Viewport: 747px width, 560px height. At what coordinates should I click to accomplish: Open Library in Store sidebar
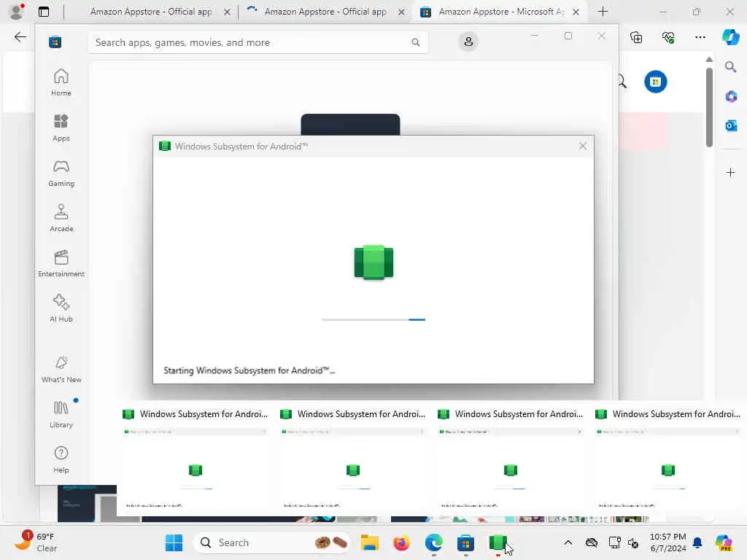[x=61, y=415]
